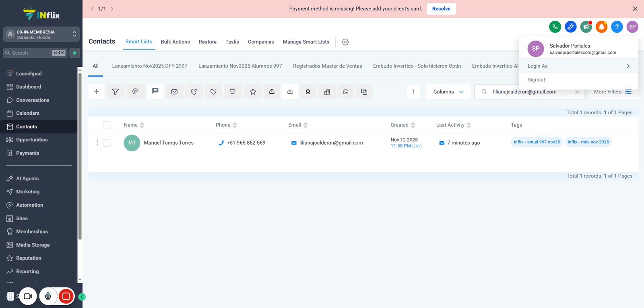This screenshot has height=308, width=644.
Task: Click the delete contacts trash icon
Action: point(233,92)
